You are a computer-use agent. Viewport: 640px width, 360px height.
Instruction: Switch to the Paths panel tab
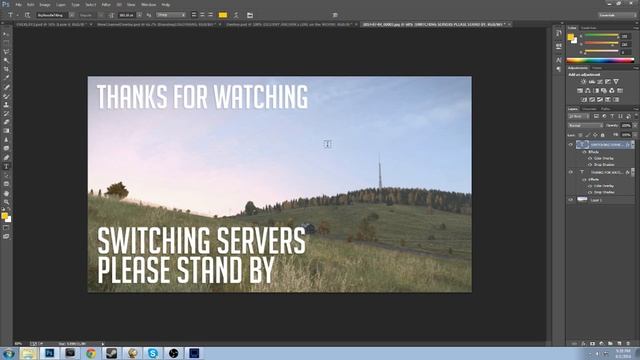[606, 109]
